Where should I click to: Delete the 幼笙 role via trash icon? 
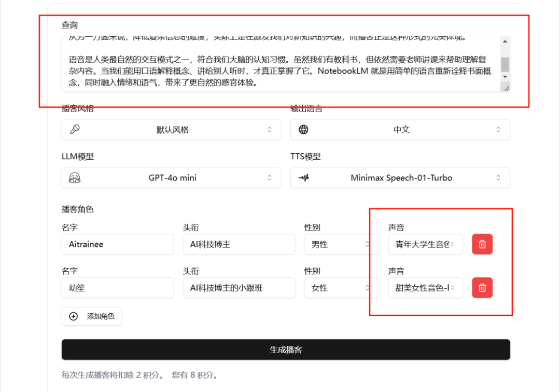pos(482,287)
